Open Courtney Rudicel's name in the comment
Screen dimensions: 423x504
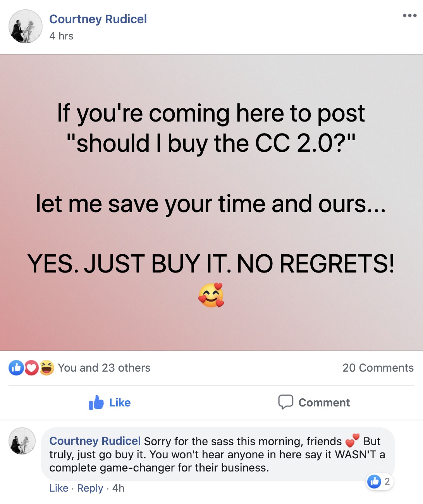[95, 441]
